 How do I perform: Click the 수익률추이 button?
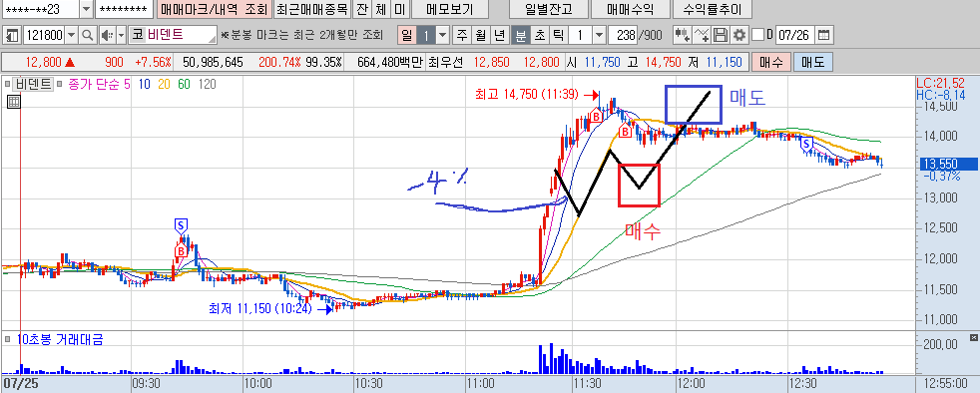click(712, 9)
